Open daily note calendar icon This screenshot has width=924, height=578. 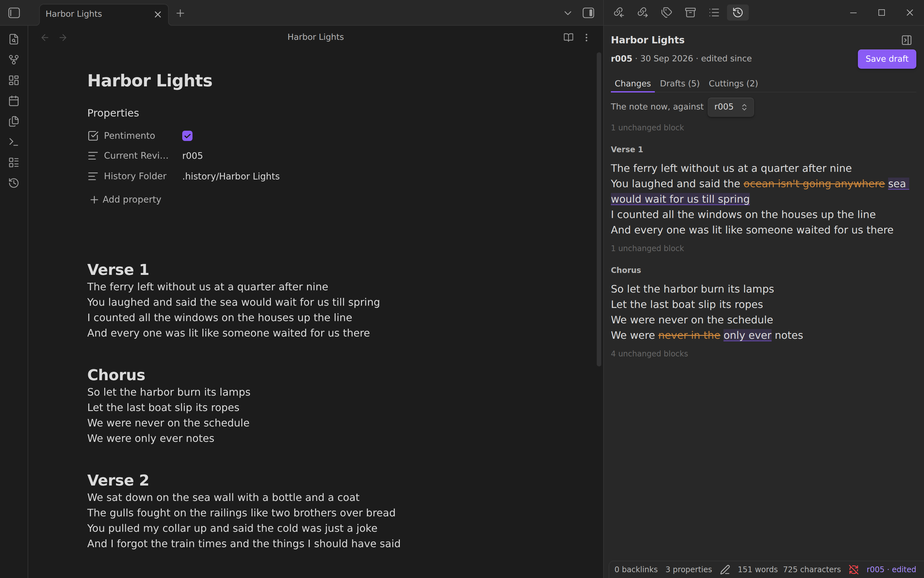click(x=14, y=101)
